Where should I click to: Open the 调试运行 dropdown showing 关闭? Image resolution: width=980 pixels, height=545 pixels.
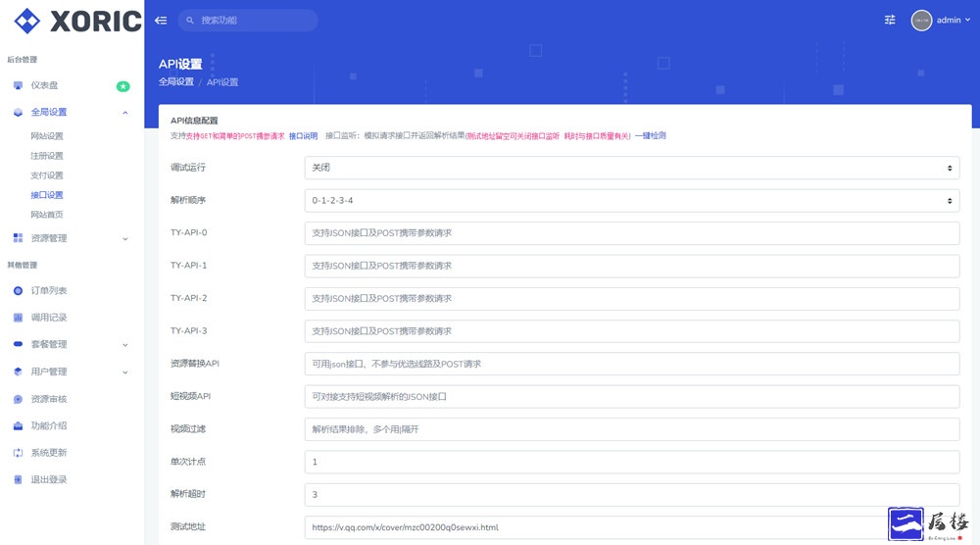[632, 168]
